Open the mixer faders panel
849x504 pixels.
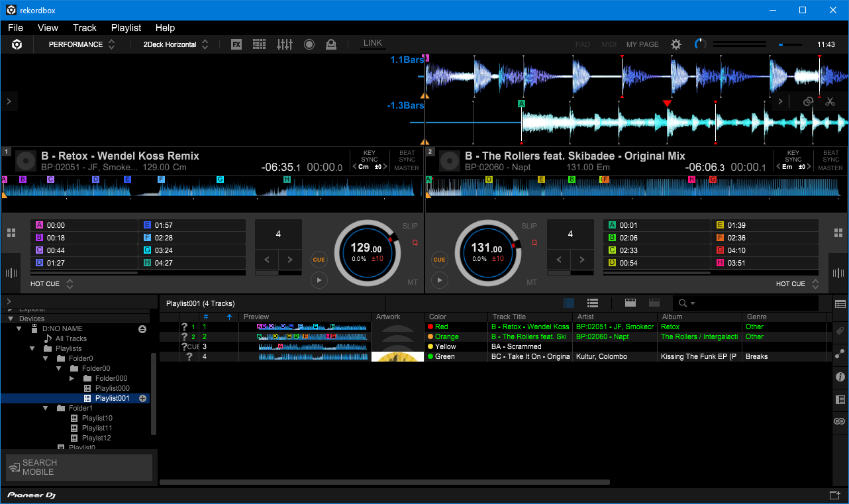[x=285, y=44]
